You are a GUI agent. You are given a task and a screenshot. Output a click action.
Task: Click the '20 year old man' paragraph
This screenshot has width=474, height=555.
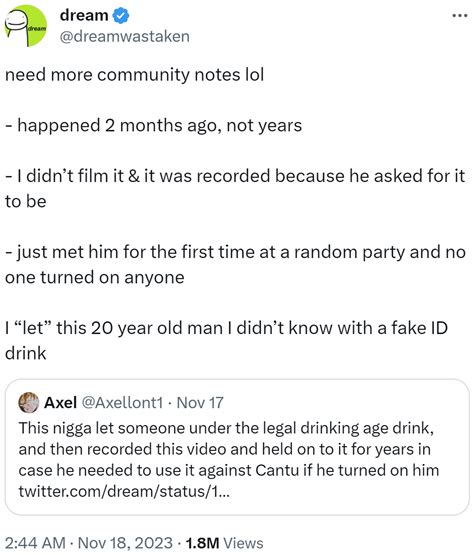click(227, 341)
